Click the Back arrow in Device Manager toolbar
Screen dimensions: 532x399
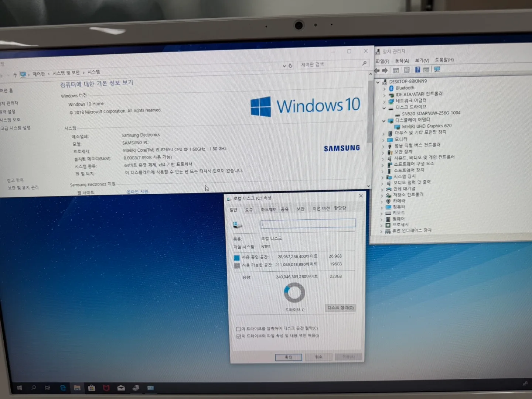pyautogui.click(x=377, y=70)
